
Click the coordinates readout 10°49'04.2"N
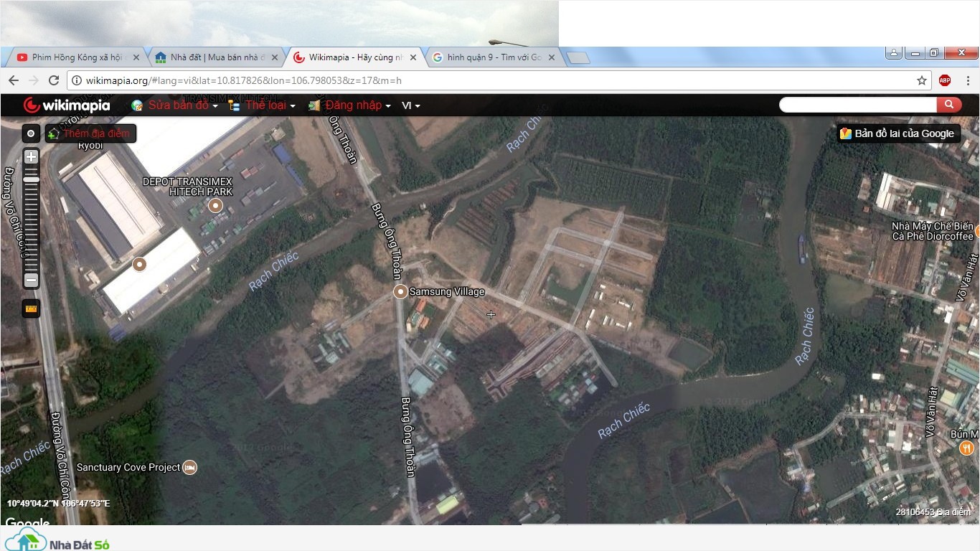pyautogui.click(x=58, y=503)
